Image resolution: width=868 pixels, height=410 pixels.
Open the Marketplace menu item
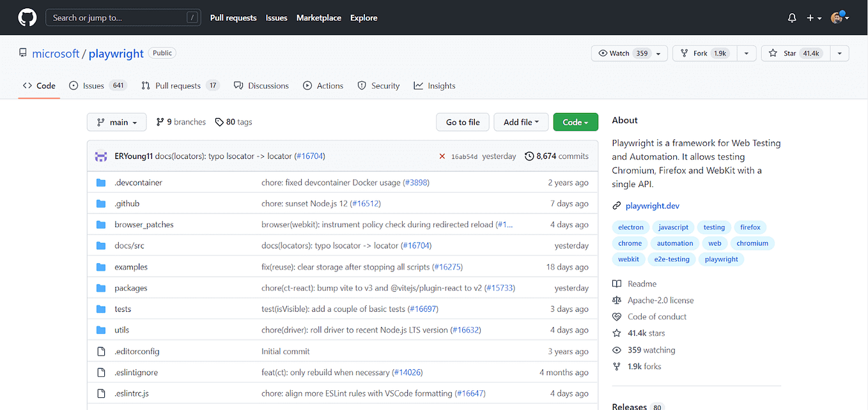tap(318, 18)
